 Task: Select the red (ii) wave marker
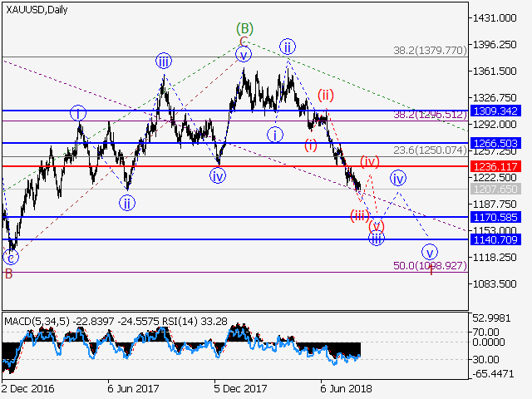pyautogui.click(x=324, y=95)
